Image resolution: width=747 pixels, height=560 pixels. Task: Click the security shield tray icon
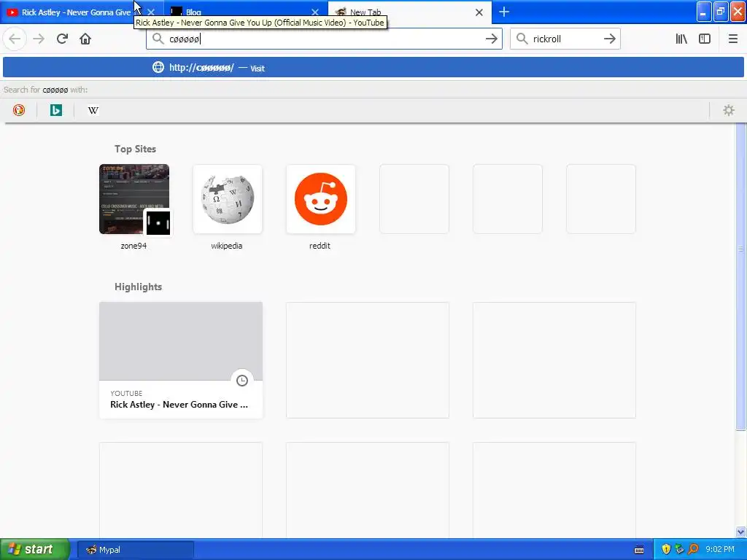click(666, 550)
